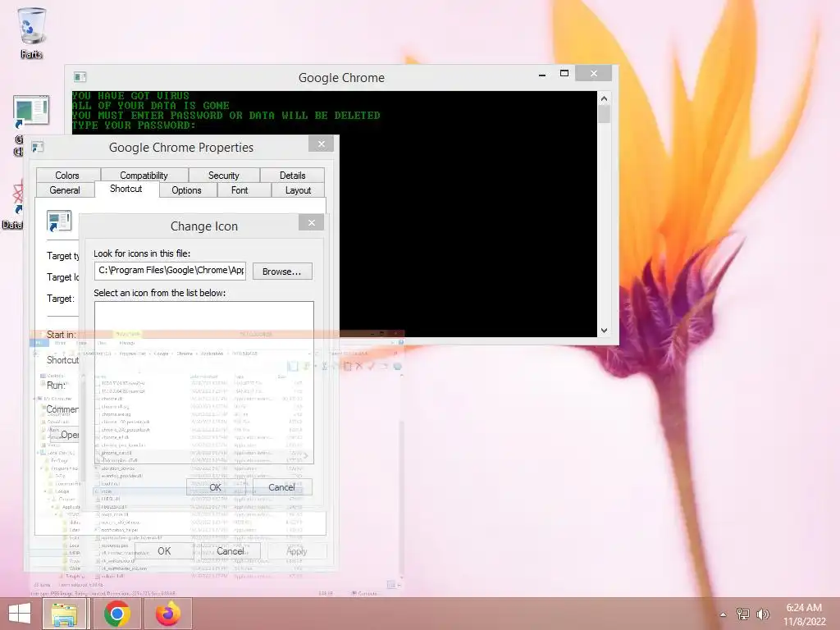
Task: Close the Google Chrome console window
Action: point(594,73)
